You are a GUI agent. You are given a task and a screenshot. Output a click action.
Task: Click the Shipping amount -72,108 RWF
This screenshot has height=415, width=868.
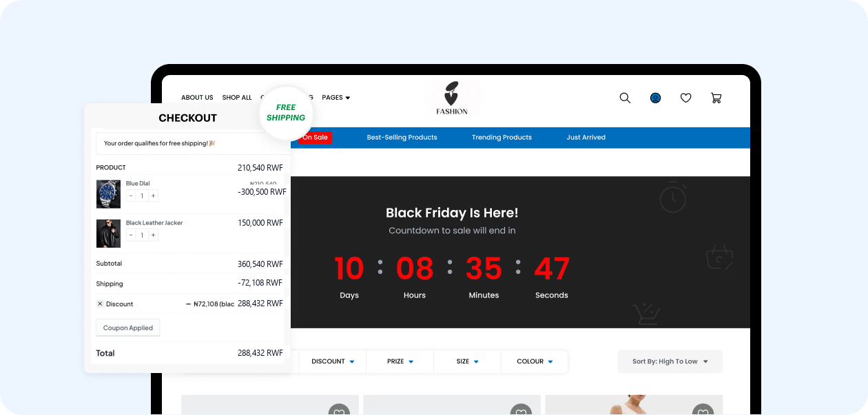[260, 283]
